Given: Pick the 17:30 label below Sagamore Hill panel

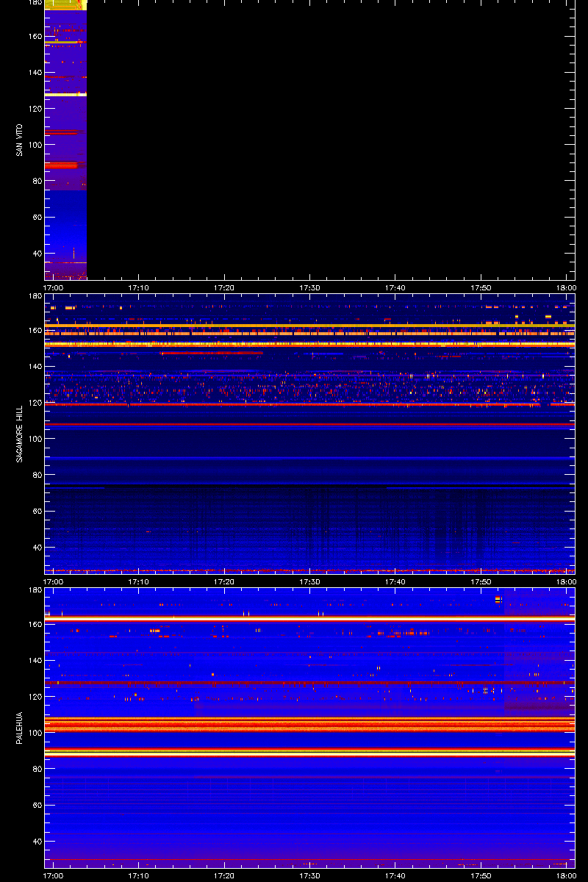Looking at the screenshot, I should (x=310, y=582).
